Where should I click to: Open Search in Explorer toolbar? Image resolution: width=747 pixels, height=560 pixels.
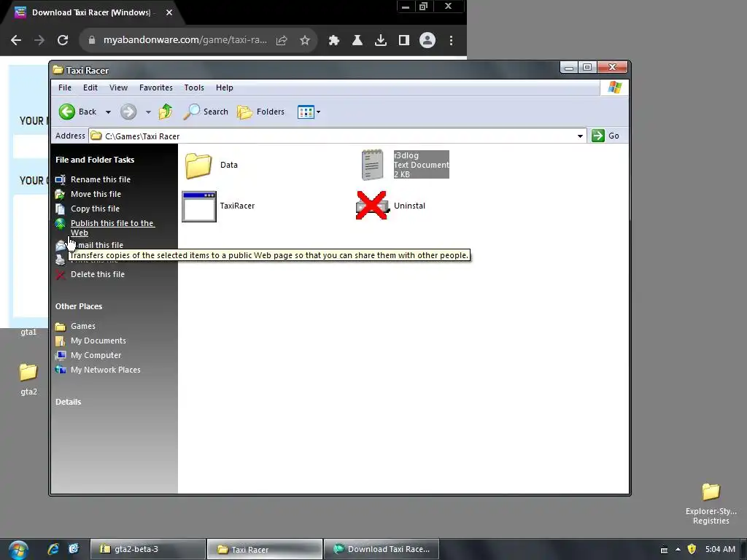pyautogui.click(x=206, y=112)
